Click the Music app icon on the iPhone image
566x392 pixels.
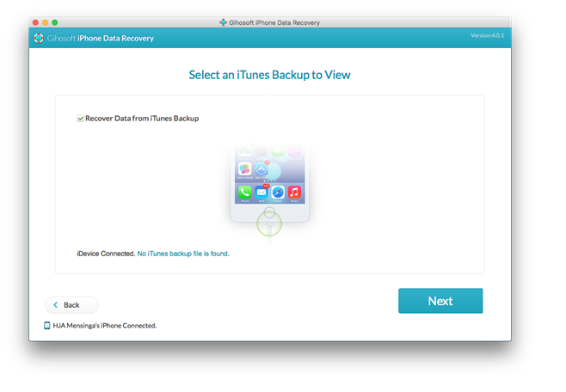pyautogui.click(x=294, y=192)
